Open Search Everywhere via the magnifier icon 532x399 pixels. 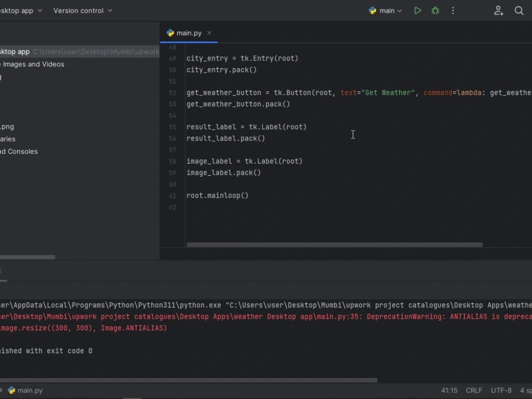tap(519, 11)
